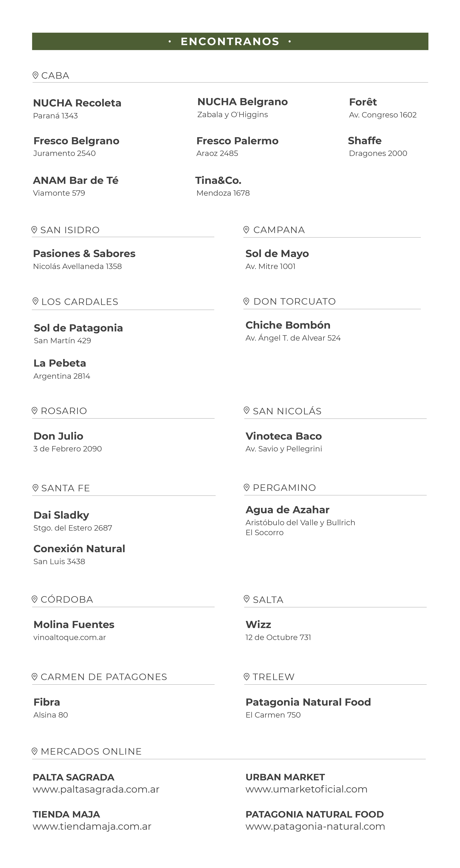Open www.patagonia-natural.com link

[x=315, y=827]
